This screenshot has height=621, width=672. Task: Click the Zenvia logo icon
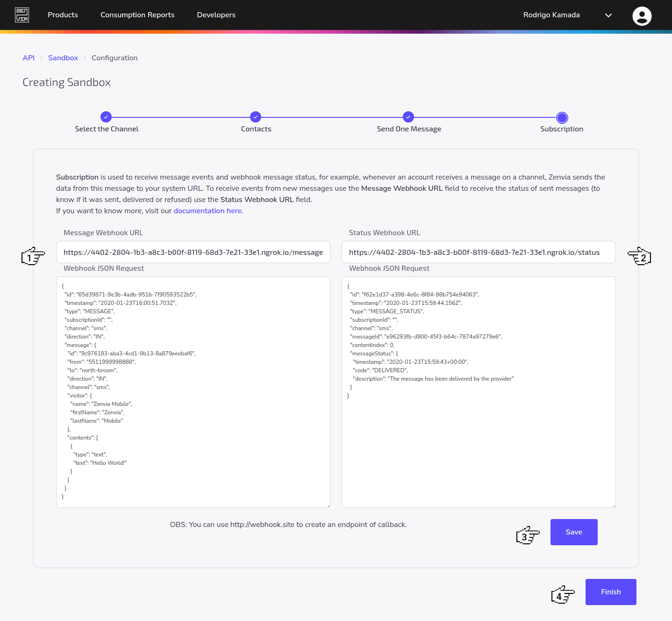coord(21,14)
